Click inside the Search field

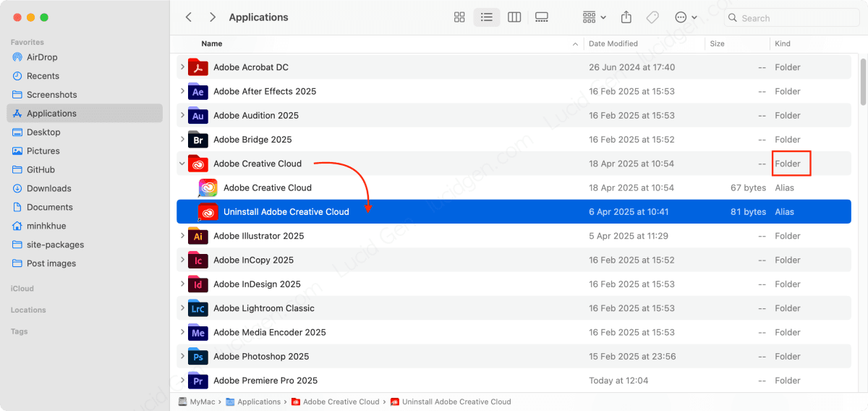[791, 18]
